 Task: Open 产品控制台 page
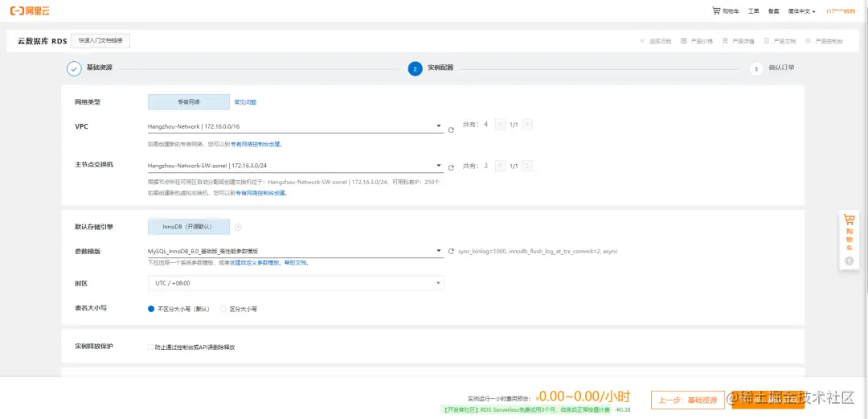[825, 41]
